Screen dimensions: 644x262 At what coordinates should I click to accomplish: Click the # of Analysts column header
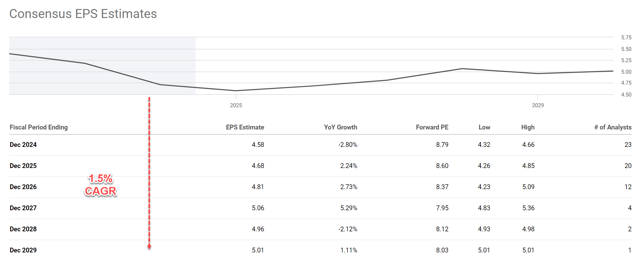click(x=612, y=127)
